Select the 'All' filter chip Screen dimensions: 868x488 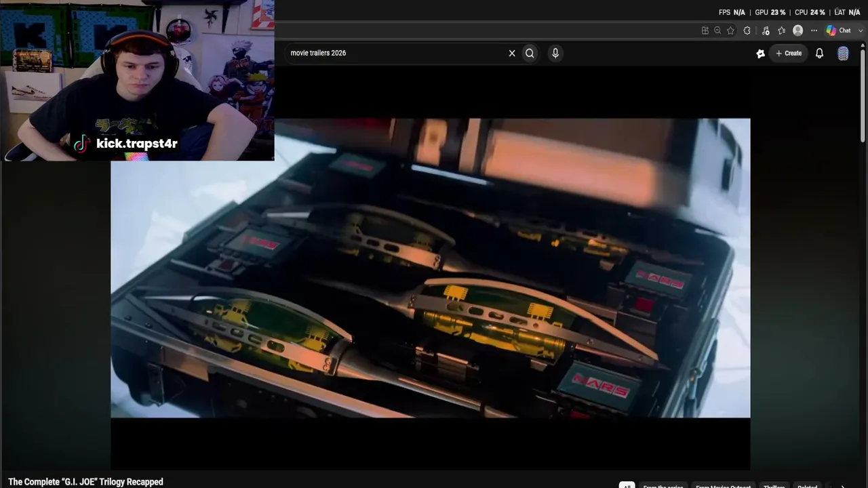(627, 486)
